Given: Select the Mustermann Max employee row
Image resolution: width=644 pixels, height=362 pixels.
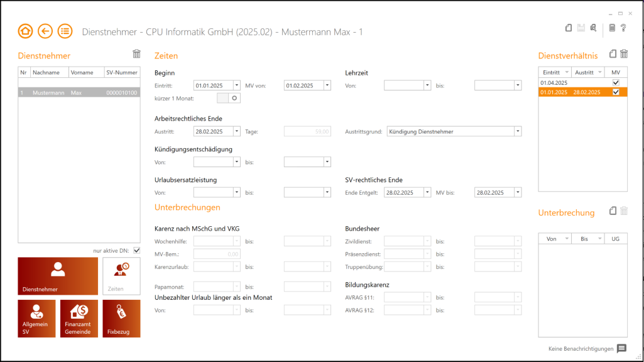Looking at the screenshot, I should pyautogui.click(x=79, y=93).
